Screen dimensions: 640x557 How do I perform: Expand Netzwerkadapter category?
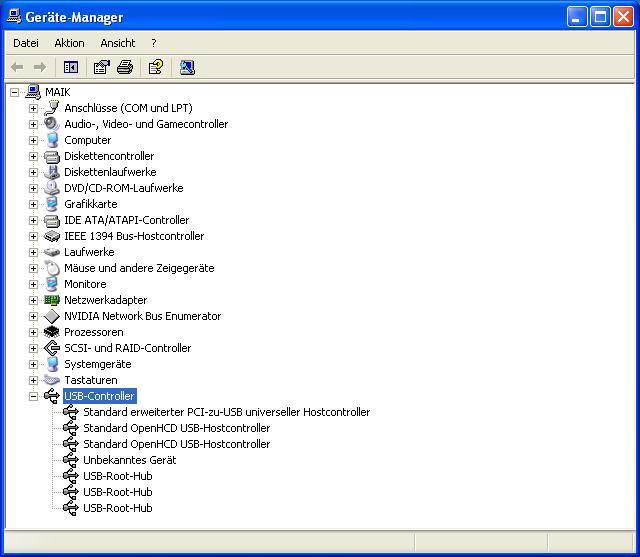click(x=33, y=300)
